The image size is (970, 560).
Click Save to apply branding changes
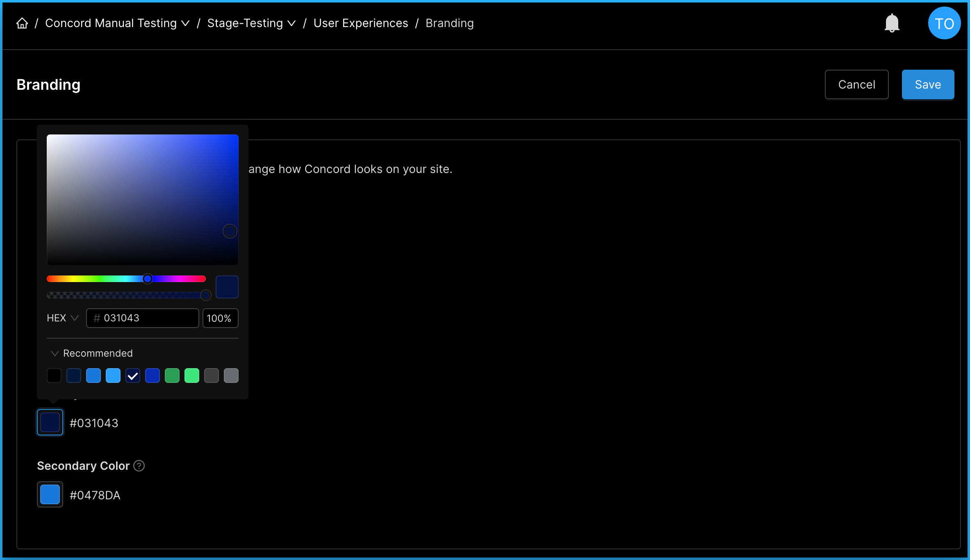point(928,84)
